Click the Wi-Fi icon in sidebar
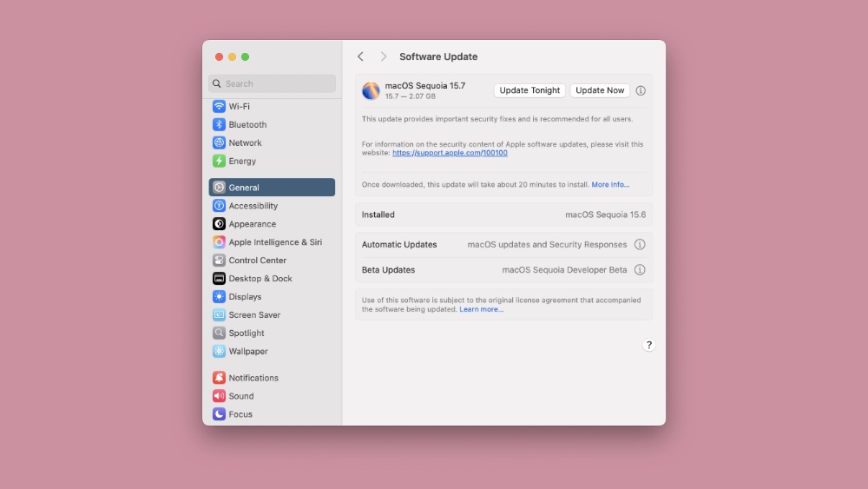868x489 pixels. [220, 106]
